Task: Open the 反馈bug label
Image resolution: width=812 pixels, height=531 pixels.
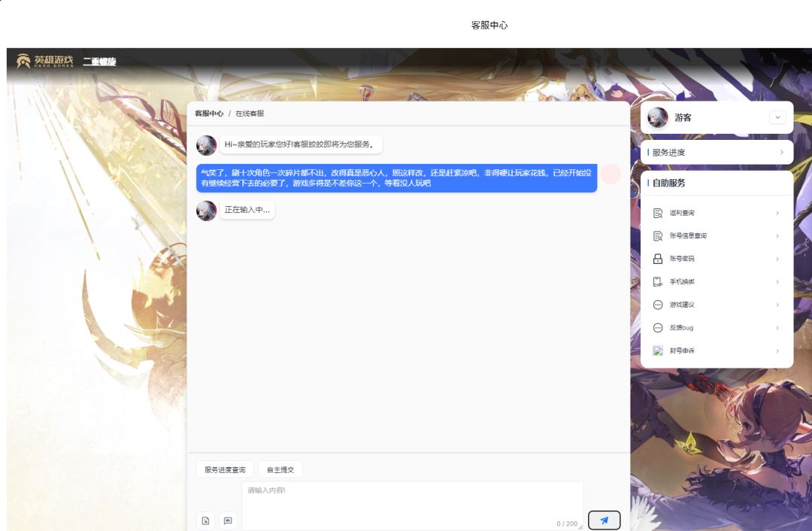Action: coord(681,327)
